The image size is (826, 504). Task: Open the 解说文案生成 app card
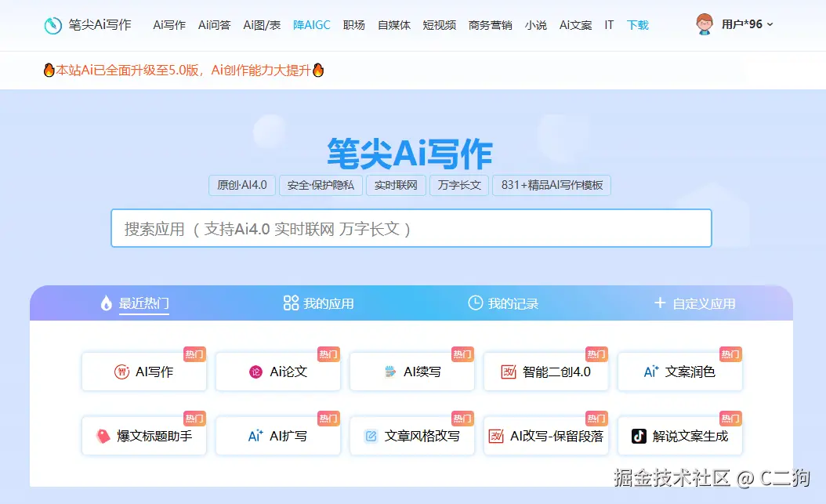pos(680,436)
